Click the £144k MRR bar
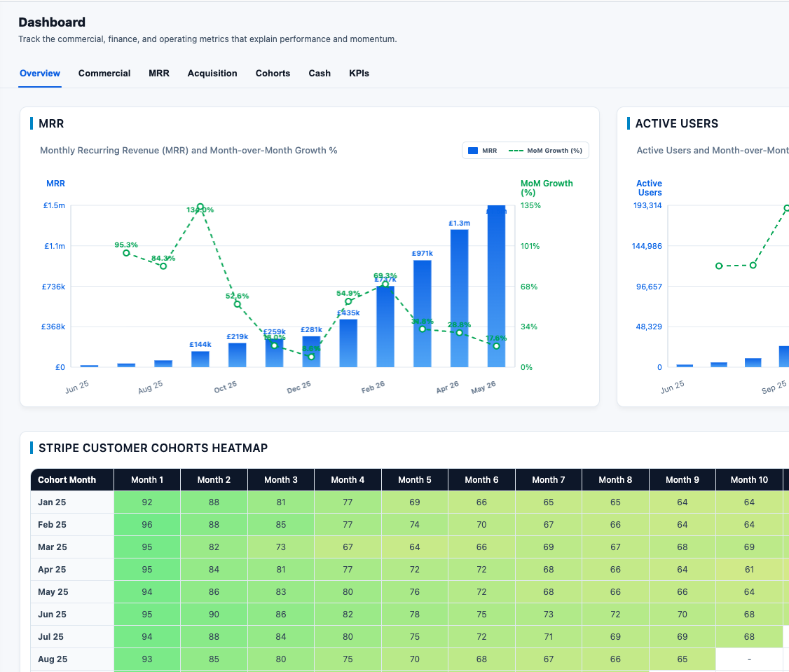The width and height of the screenshot is (789, 672). tap(200, 359)
